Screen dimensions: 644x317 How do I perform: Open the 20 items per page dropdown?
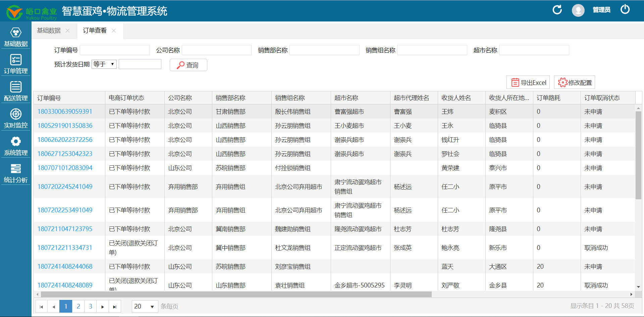(145, 306)
